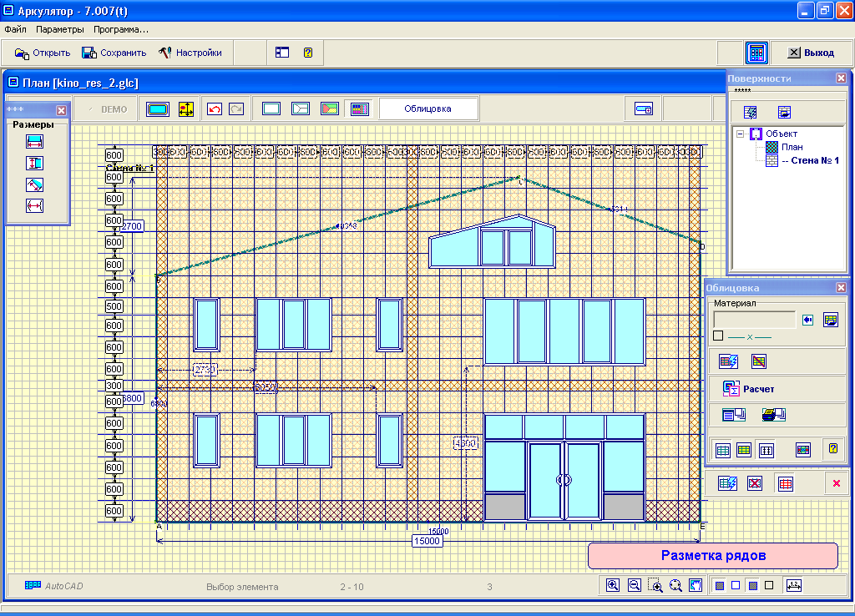This screenshot has width=855, height=616.
Task: Open the Файл menu
Action: coord(15,29)
